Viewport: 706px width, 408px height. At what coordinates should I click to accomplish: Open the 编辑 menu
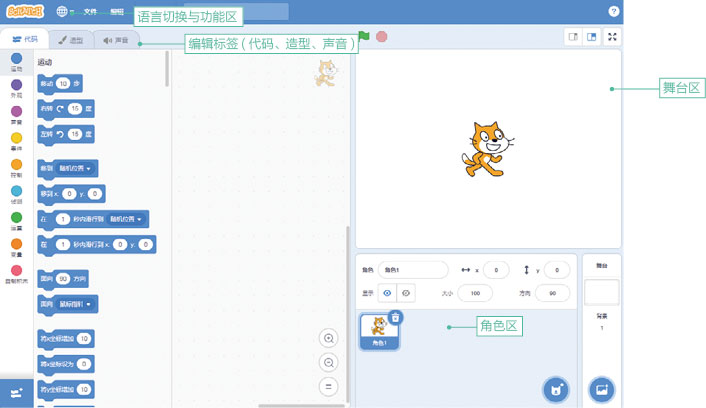[117, 12]
